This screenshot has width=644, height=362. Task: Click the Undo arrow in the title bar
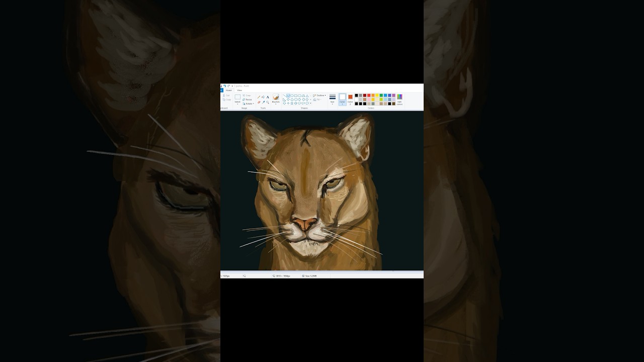tap(225, 86)
